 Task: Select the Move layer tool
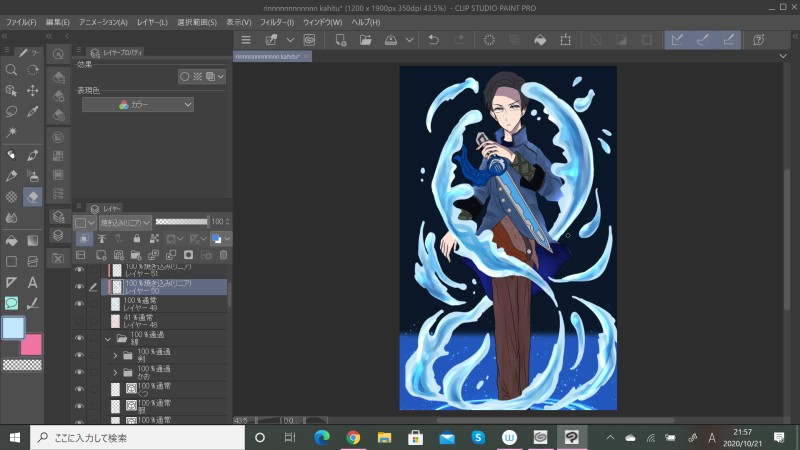pos(32,91)
